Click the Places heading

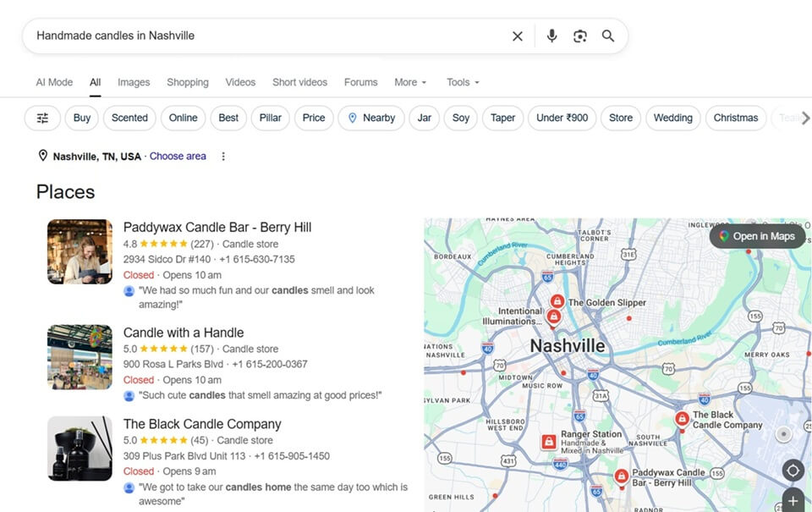(66, 192)
